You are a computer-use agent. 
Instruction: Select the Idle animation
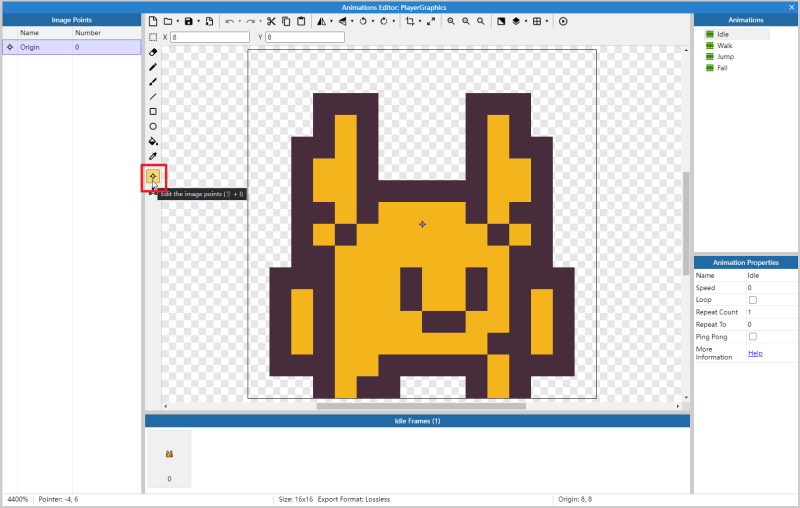point(737,34)
